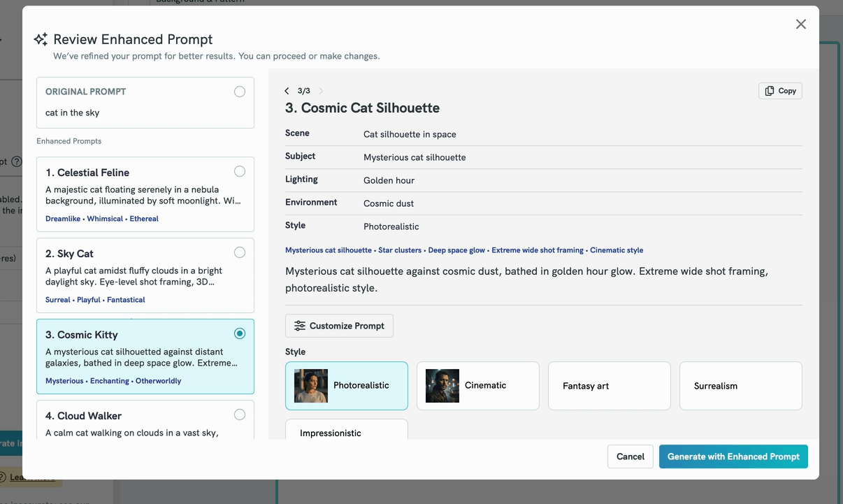Click the sparkle icon beside Review Enhanced Prompt
Image resolution: width=843 pixels, height=504 pixels.
41,39
